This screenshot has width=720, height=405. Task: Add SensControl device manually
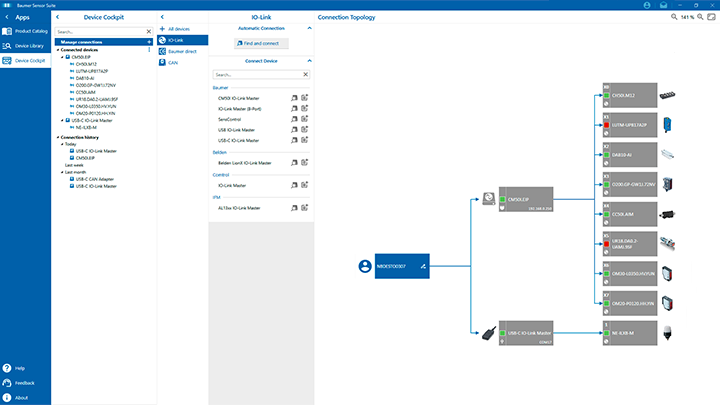coord(304,119)
